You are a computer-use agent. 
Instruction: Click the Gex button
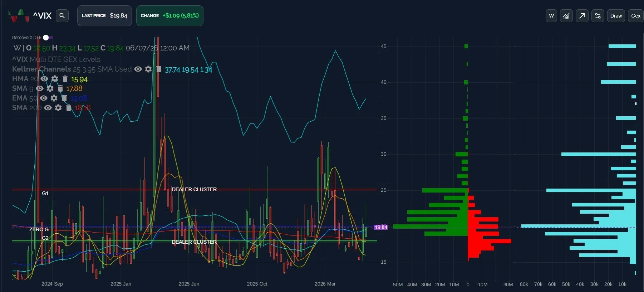pyautogui.click(x=636, y=16)
